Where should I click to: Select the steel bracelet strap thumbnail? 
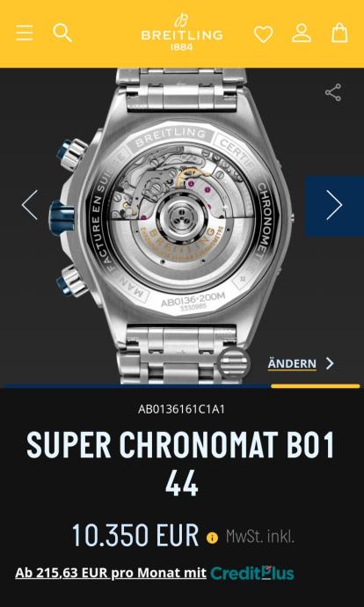pos(233,363)
